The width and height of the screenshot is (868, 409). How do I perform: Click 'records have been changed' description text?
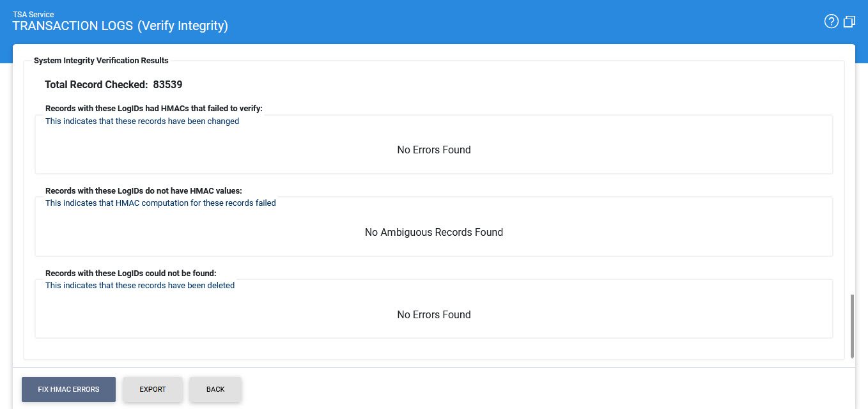(142, 121)
